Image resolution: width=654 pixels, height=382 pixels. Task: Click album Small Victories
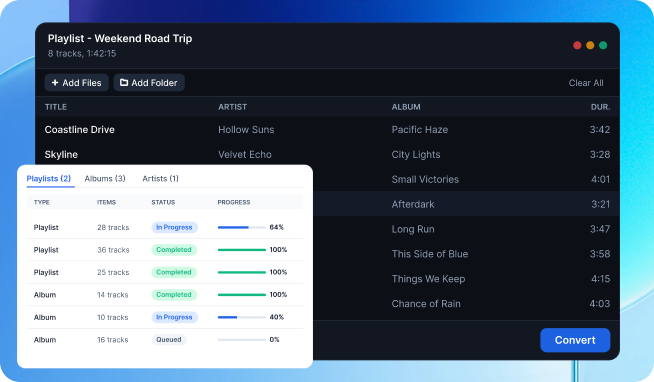tap(425, 179)
